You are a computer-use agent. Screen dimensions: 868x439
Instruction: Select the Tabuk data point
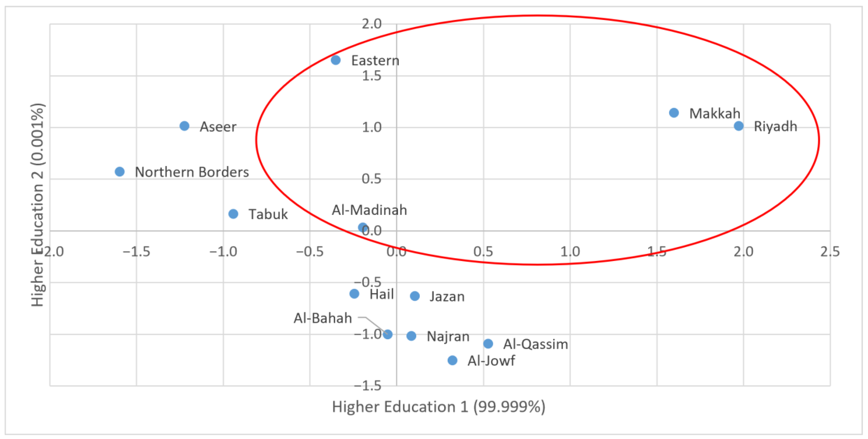(x=233, y=214)
